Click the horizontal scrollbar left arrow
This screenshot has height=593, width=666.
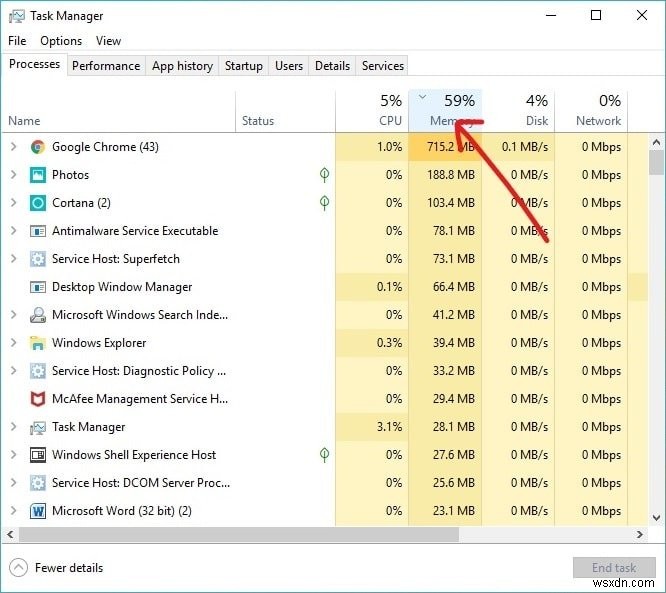tap(10, 535)
